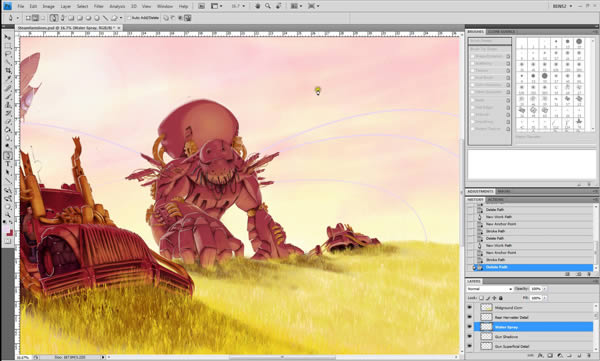Click Brush Presets in Brushes panel

pos(490,41)
